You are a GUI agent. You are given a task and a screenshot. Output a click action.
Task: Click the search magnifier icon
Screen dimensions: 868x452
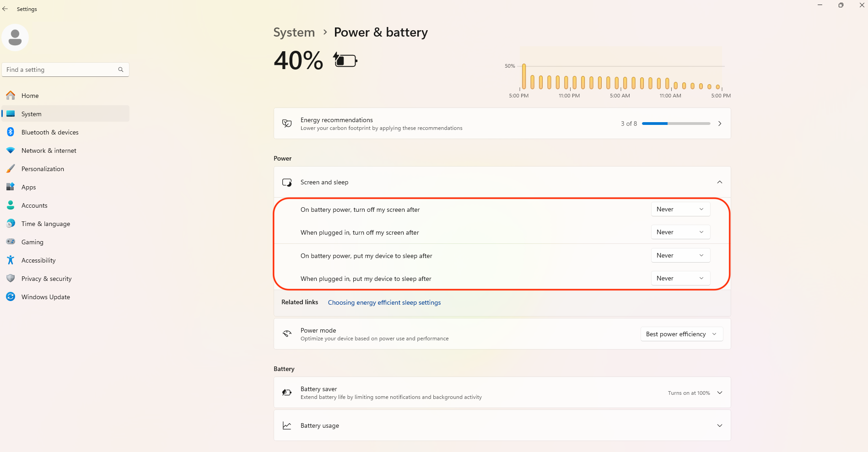(x=121, y=70)
